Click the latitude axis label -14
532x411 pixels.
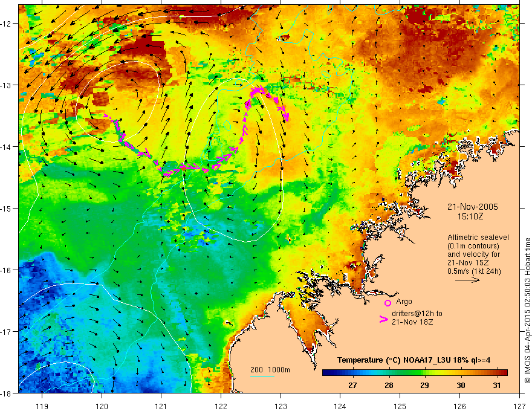[7, 147]
